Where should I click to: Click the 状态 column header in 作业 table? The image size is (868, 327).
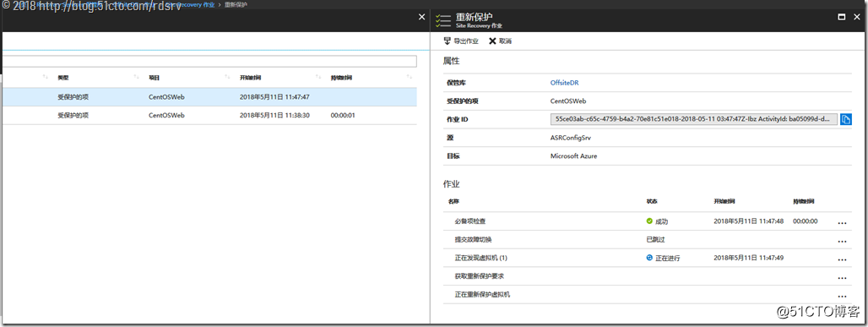(x=652, y=201)
